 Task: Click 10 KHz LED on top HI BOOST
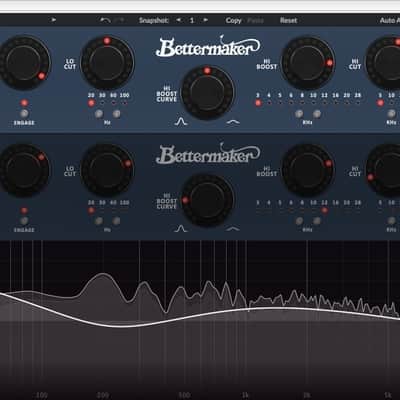tap(313, 103)
